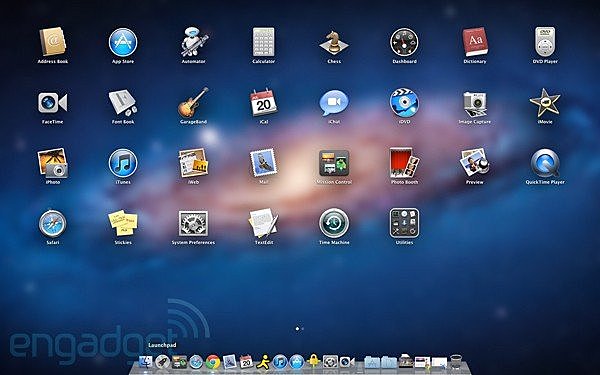Open Safari from the Dock
The height and width of the screenshot is (375, 600).
click(196, 362)
